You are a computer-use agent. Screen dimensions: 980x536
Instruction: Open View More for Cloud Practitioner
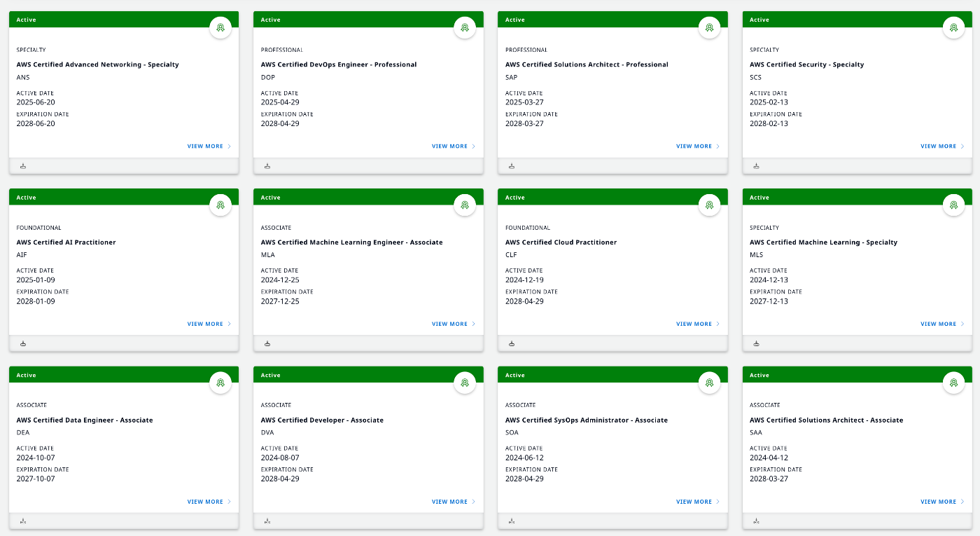point(698,324)
